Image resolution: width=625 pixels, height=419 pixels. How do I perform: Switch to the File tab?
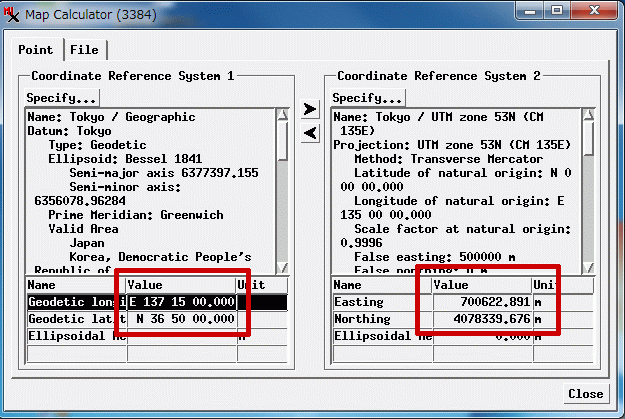pyautogui.click(x=84, y=50)
